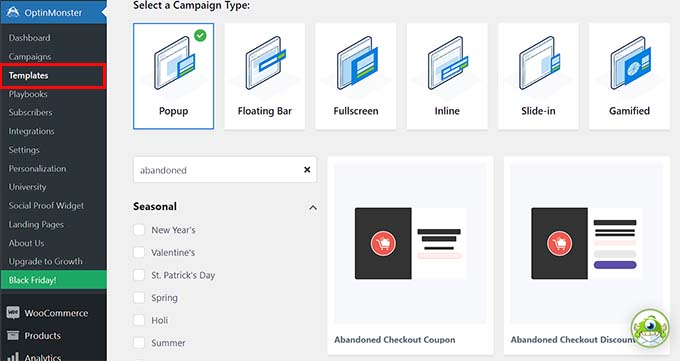Click the Products sidebar icon

point(13,335)
